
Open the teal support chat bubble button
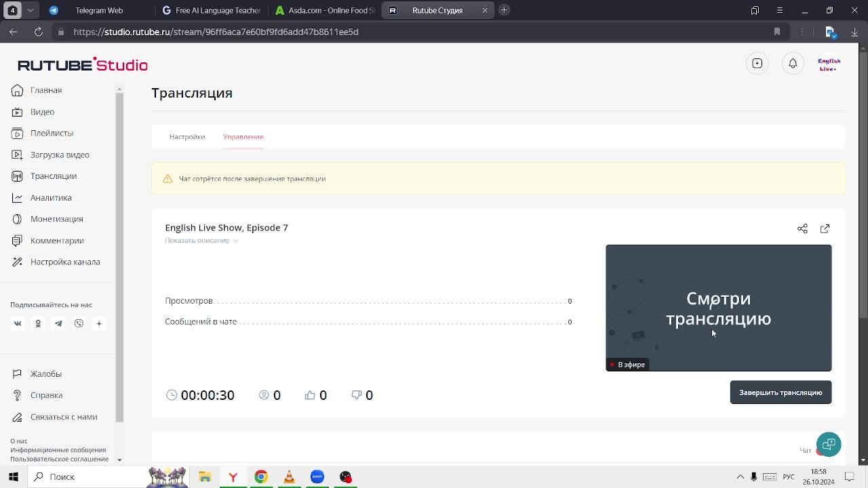click(x=829, y=445)
